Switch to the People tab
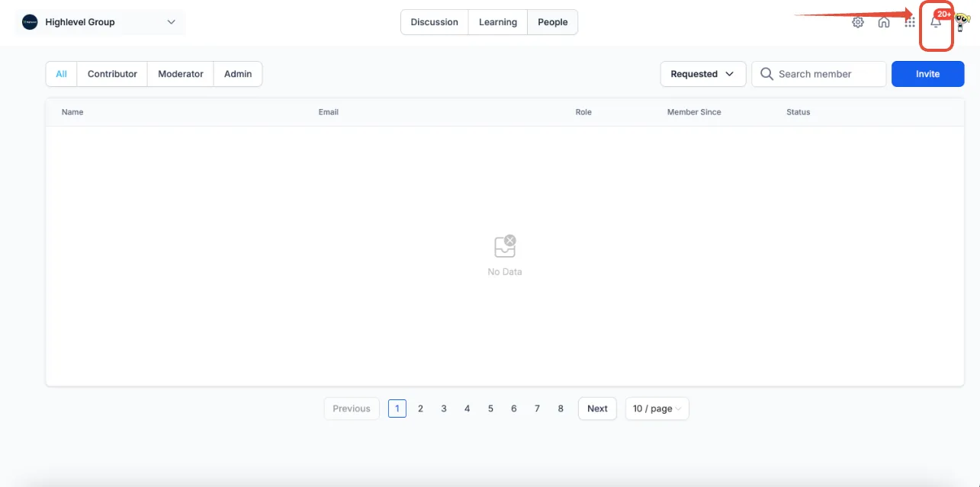This screenshot has height=487, width=980. tap(553, 22)
